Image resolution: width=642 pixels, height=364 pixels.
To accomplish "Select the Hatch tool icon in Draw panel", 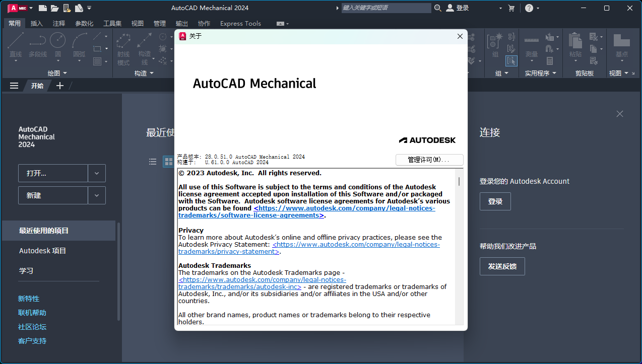I will [97, 61].
